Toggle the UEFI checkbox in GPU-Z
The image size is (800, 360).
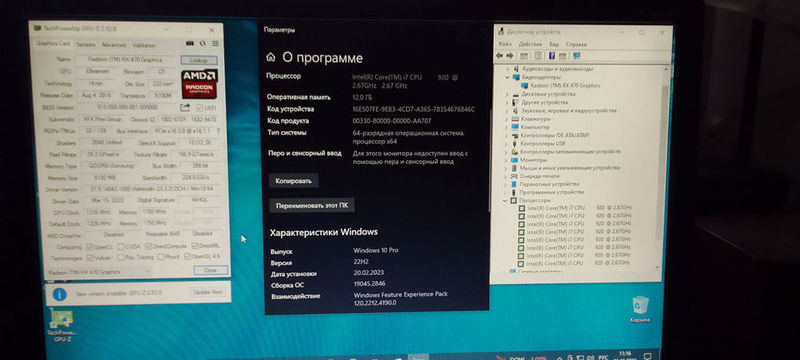tap(199, 108)
